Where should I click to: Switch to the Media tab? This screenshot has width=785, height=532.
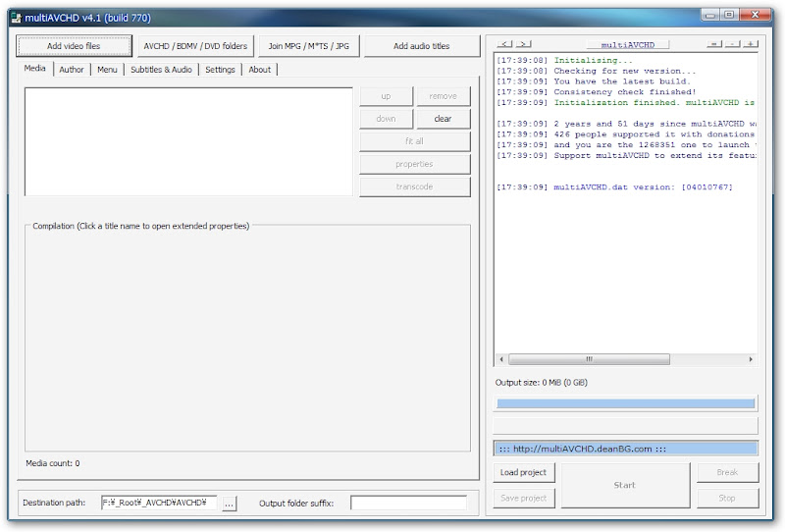(x=34, y=69)
